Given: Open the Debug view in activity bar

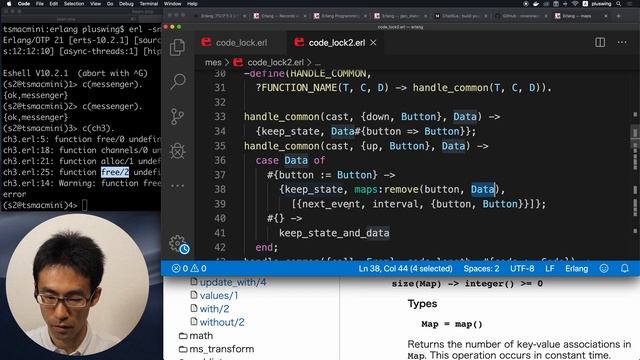Looking at the screenshot, I should point(178,151).
